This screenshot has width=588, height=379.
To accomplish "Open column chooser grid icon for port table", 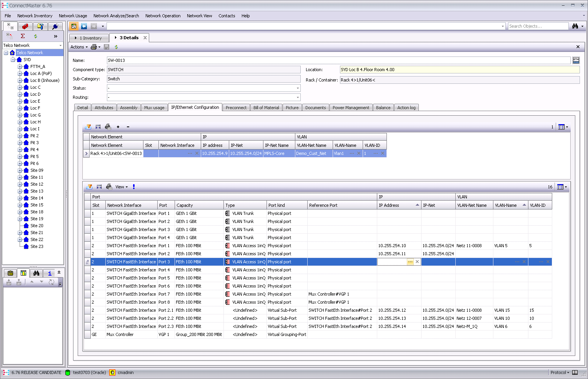I will (x=560, y=187).
